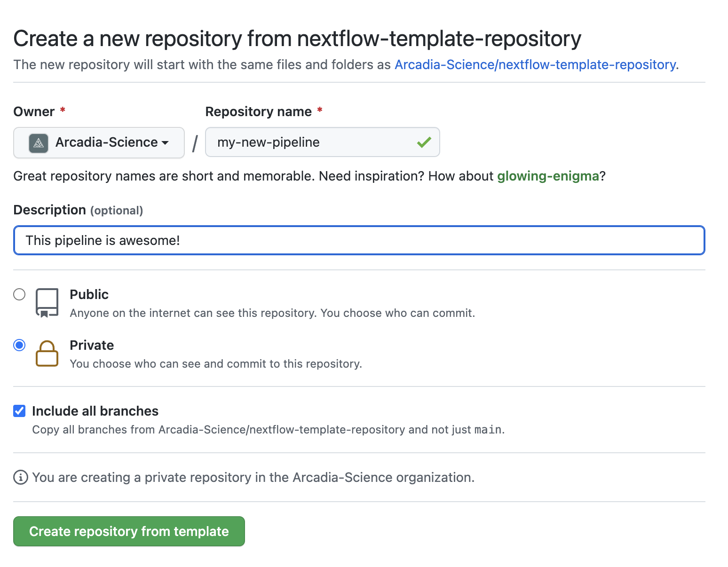Select the Private visibility radio button
728x567 pixels.
tap(19, 345)
